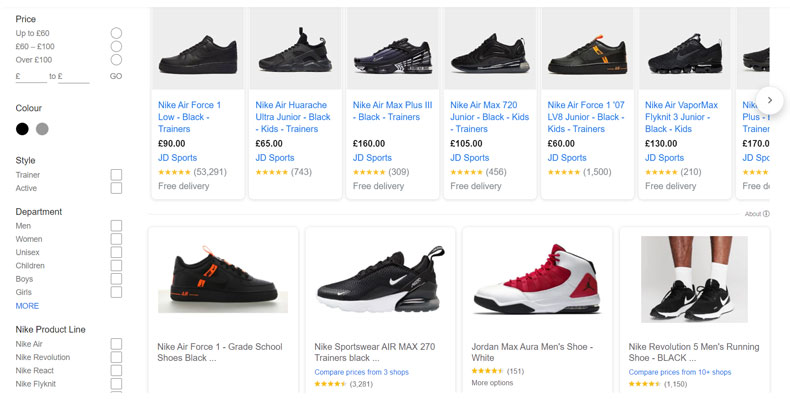Select the grey colour swatch

point(42,129)
